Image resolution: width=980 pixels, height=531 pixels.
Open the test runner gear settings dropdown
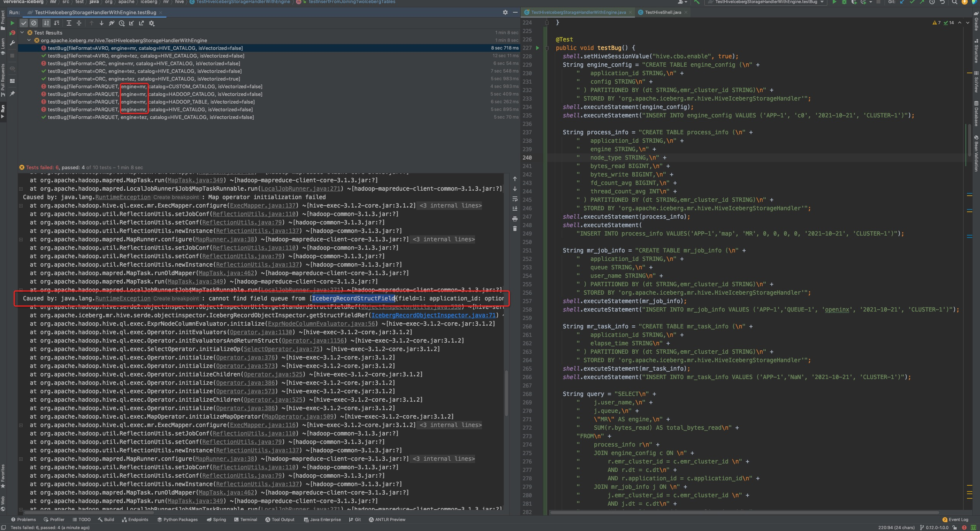151,23
